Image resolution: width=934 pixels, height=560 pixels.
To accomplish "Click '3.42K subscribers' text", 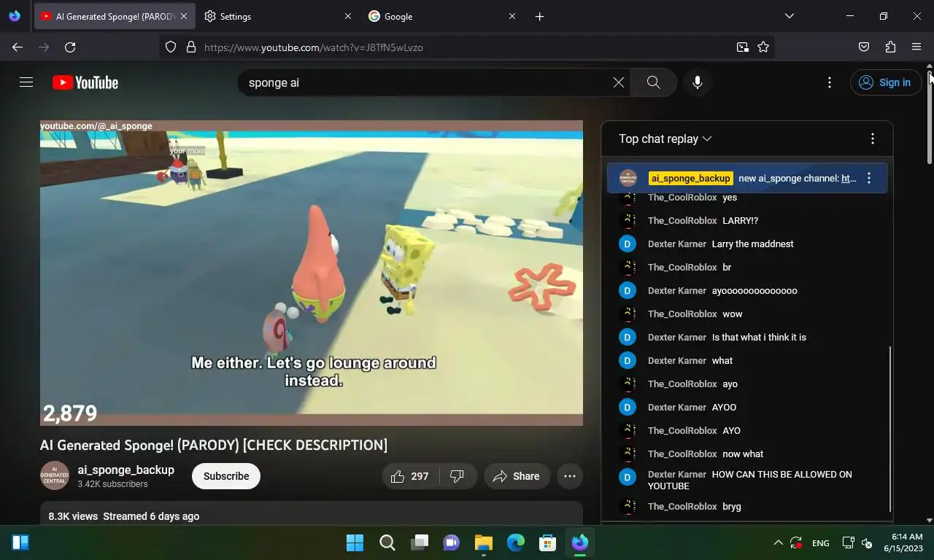I will (113, 484).
